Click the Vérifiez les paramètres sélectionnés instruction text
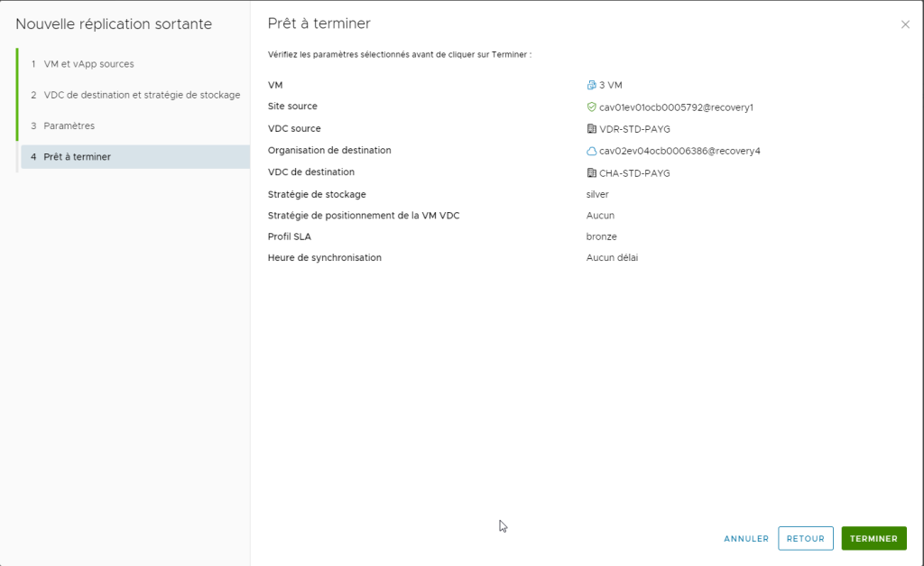The width and height of the screenshot is (924, 566). [400, 54]
